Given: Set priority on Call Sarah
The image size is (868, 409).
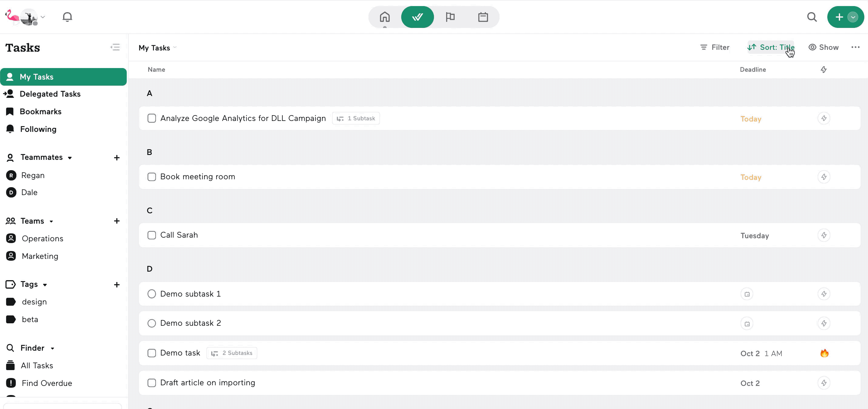Looking at the screenshot, I should (823, 235).
